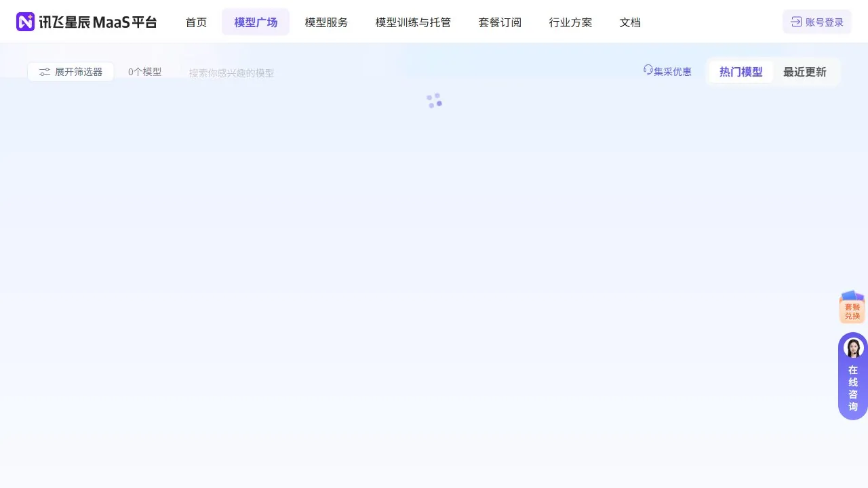Click the 账号登录 button
This screenshot has width=868, height=488.
click(x=817, y=22)
